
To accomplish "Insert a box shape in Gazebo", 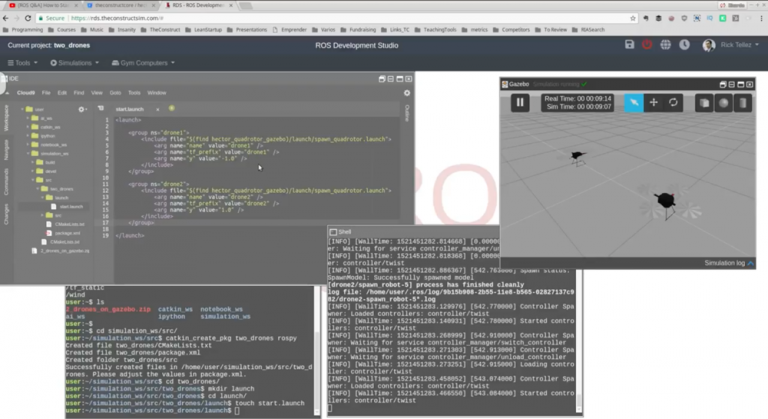I will pyautogui.click(x=704, y=103).
